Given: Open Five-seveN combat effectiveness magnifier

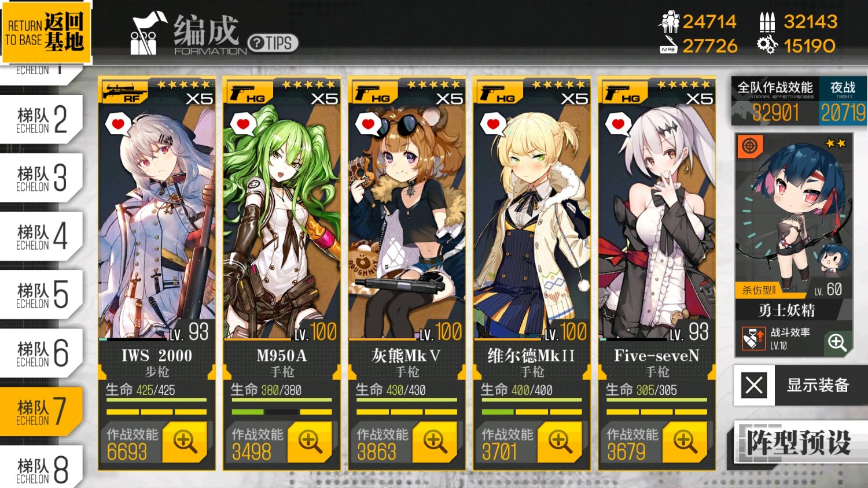Looking at the screenshot, I should coord(685,442).
